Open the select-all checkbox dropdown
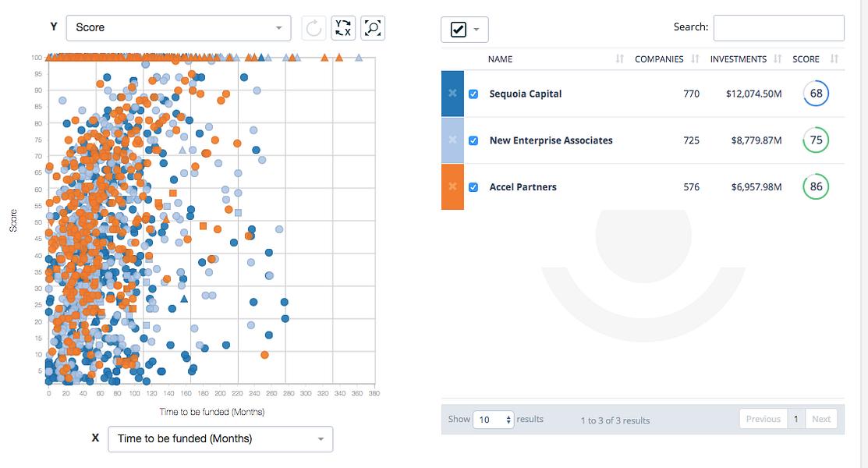Viewport: 868px width, 468px height. [x=465, y=30]
